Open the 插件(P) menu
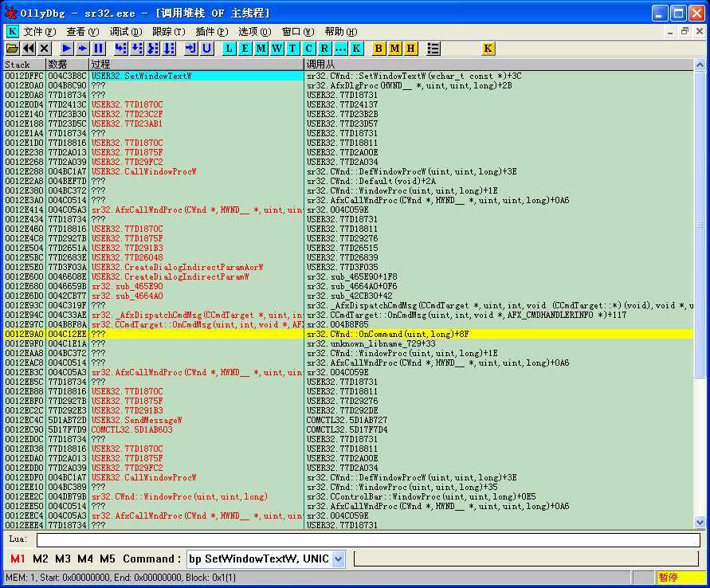 coord(211,32)
